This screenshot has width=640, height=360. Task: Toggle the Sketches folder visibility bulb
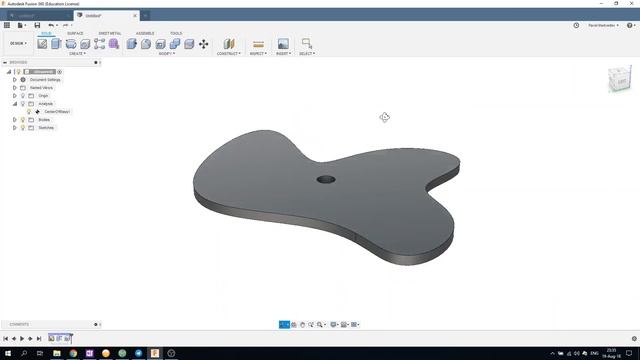point(23,128)
